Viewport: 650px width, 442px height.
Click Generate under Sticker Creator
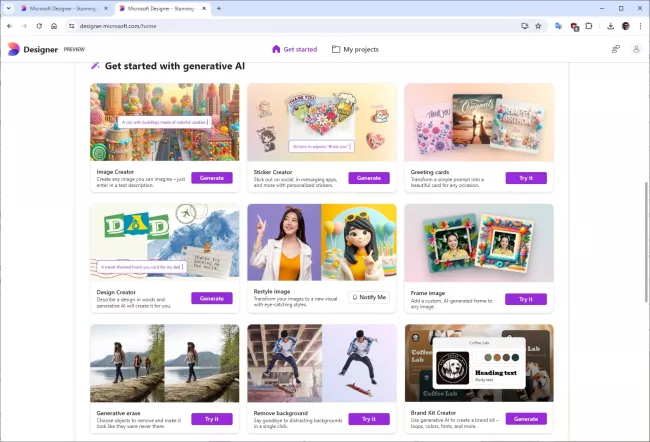(368, 177)
